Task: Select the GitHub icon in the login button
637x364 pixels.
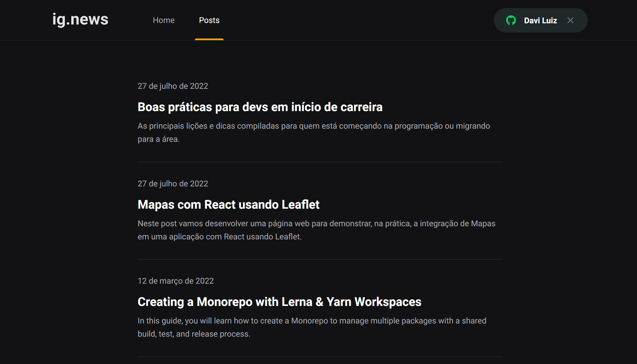Action: [x=511, y=20]
